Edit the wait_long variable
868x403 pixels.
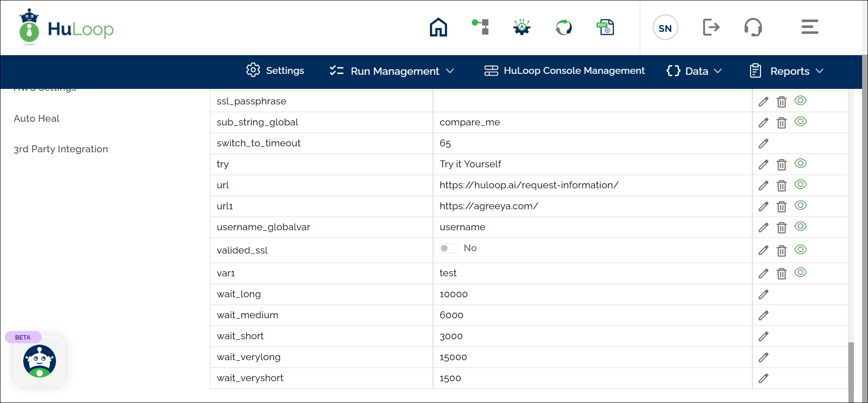point(763,294)
